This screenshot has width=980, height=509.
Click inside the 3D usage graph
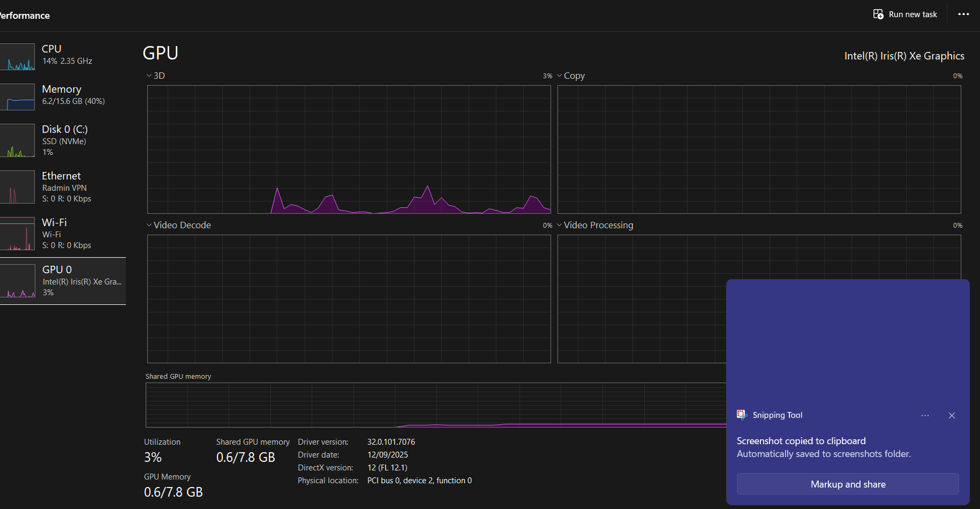click(349, 149)
